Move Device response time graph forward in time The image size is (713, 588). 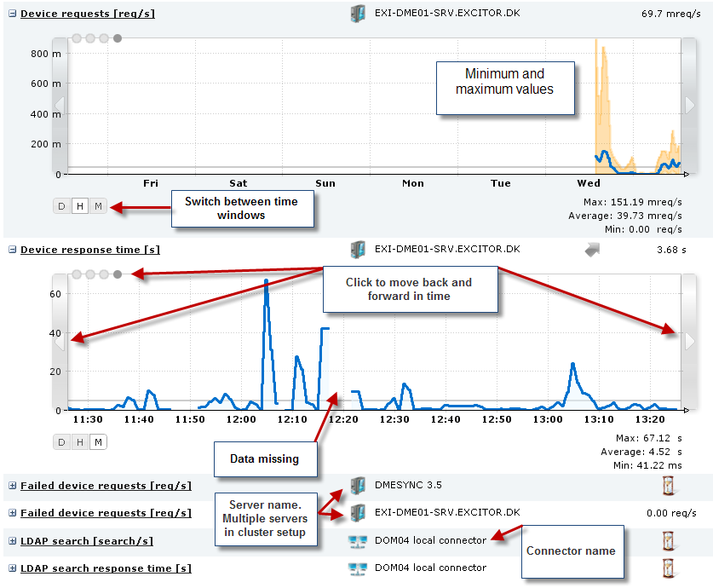(x=690, y=341)
